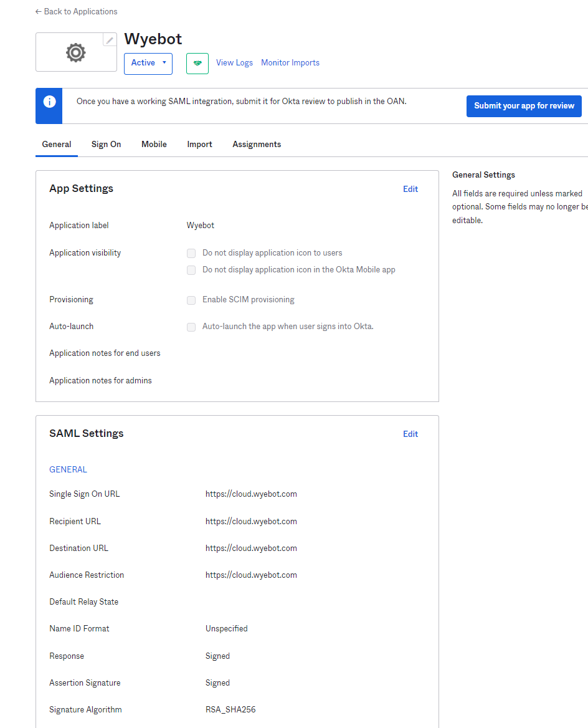Click the Response value Signed
Screen dimensions: 588x728
(x=217, y=656)
